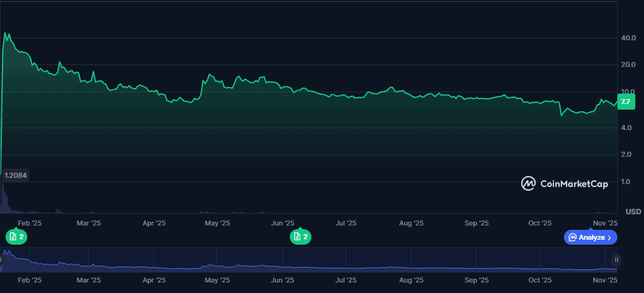
Task: Click the CoinMarketCap logo icon watermark
Action: click(x=529, y=183)
